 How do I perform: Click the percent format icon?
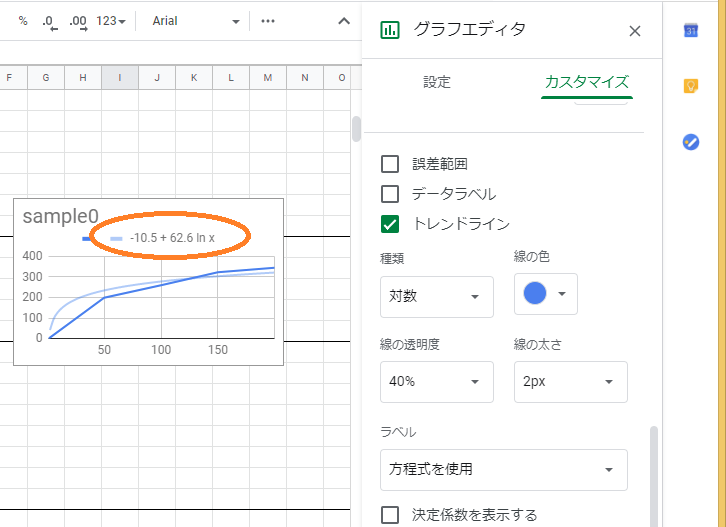[23, 21]
